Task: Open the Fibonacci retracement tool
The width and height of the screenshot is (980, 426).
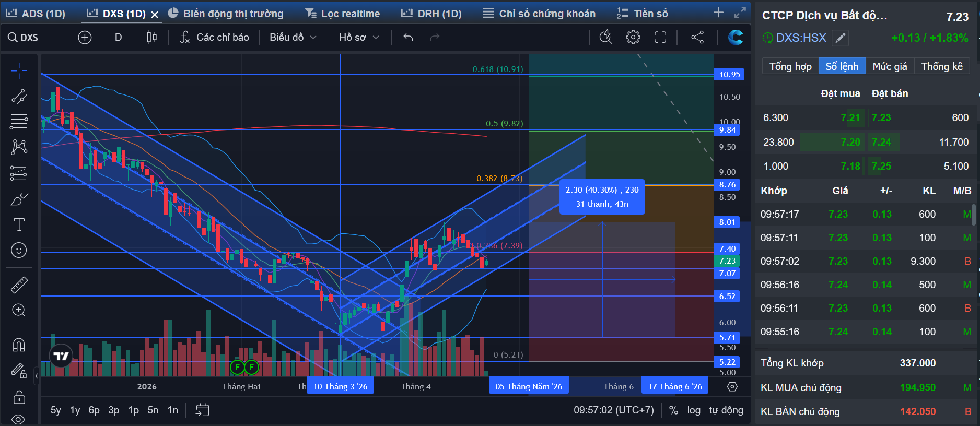Action: pyautogui.click(x=19, y=122)
